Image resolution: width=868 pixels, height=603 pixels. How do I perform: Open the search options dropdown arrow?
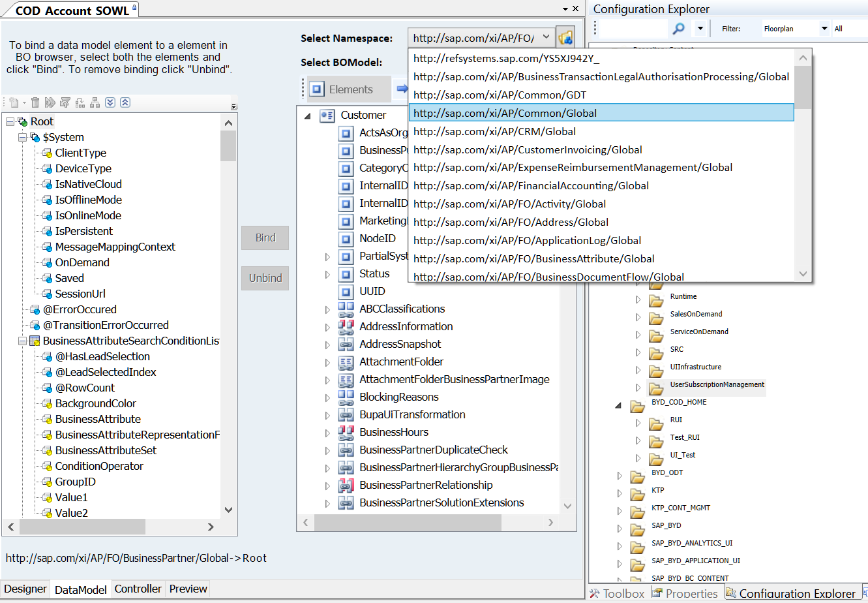coord(700,28)
